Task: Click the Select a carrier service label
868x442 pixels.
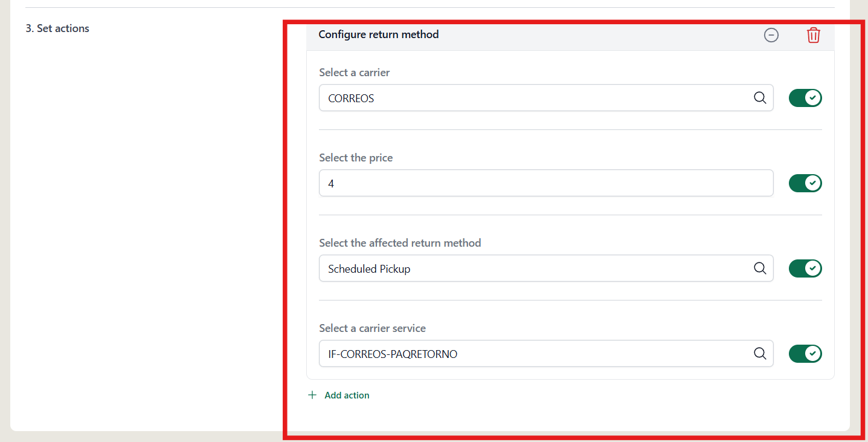Action: pos(372,328)
